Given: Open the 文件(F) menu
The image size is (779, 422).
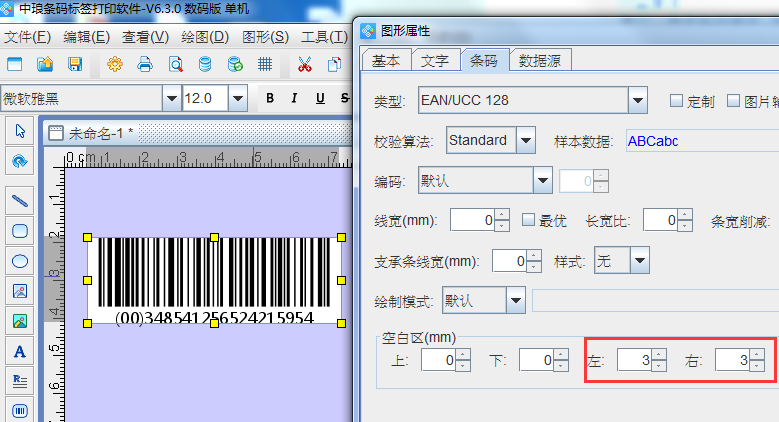Looking at the screenshot, I should 27,37.
